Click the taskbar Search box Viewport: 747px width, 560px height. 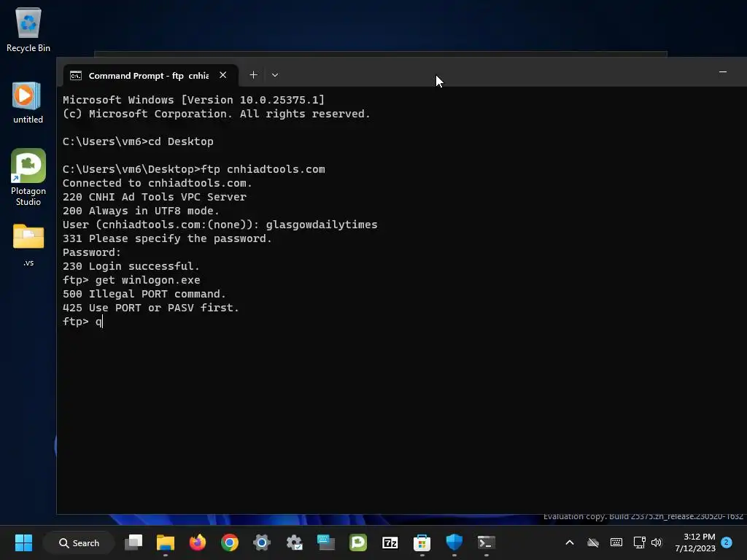[79, 542]
